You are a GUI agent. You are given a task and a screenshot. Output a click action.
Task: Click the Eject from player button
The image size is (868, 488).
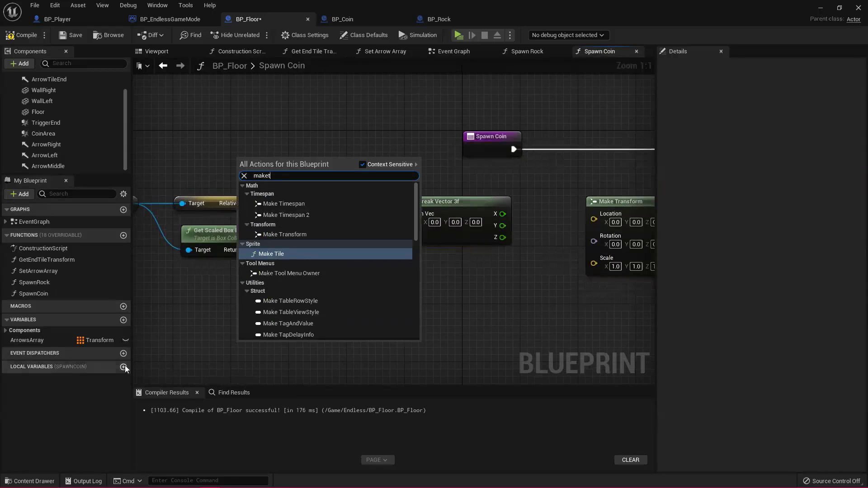click(497, 35)
